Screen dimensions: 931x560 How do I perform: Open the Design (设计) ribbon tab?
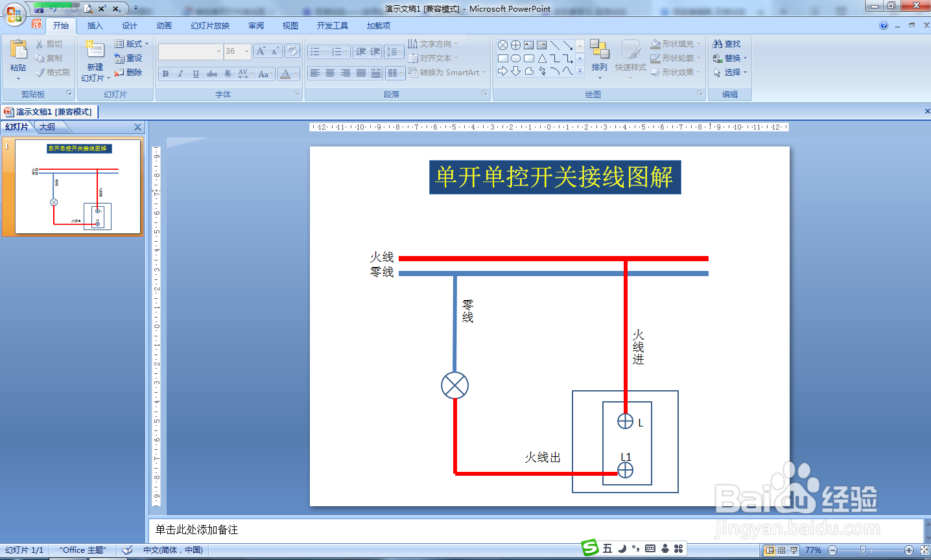(130, 26)
